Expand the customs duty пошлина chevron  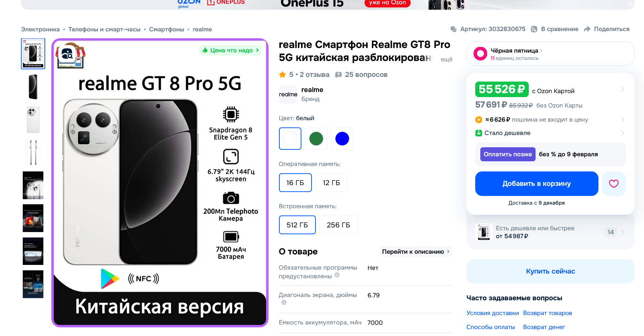point(622,120)
